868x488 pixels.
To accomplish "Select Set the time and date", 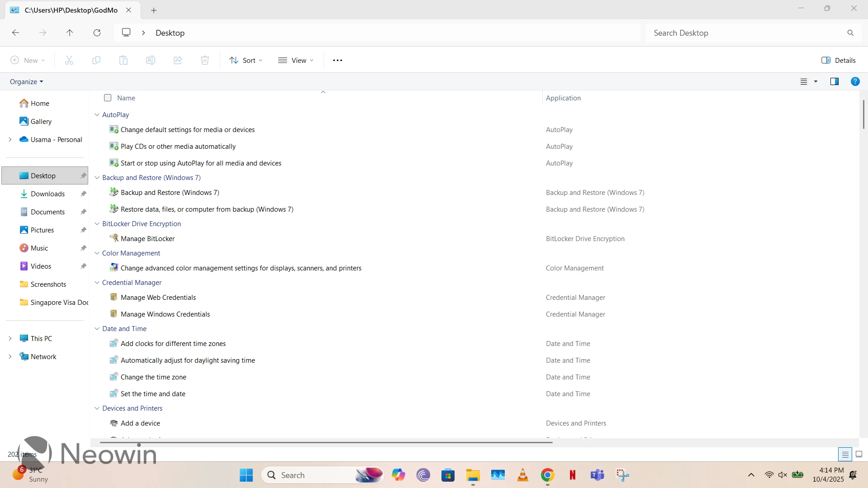I will [x=153, y=393].
